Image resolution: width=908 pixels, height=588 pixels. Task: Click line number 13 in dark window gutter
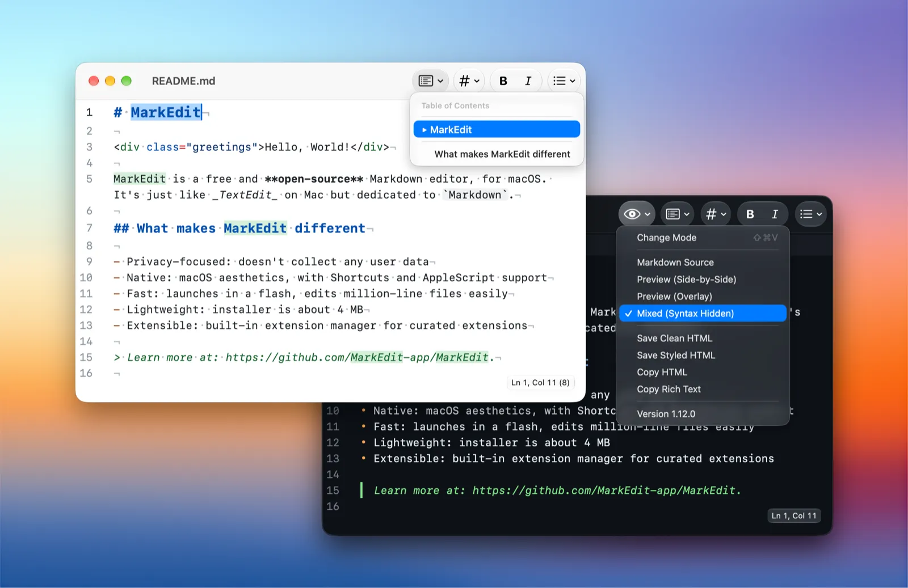333,459
